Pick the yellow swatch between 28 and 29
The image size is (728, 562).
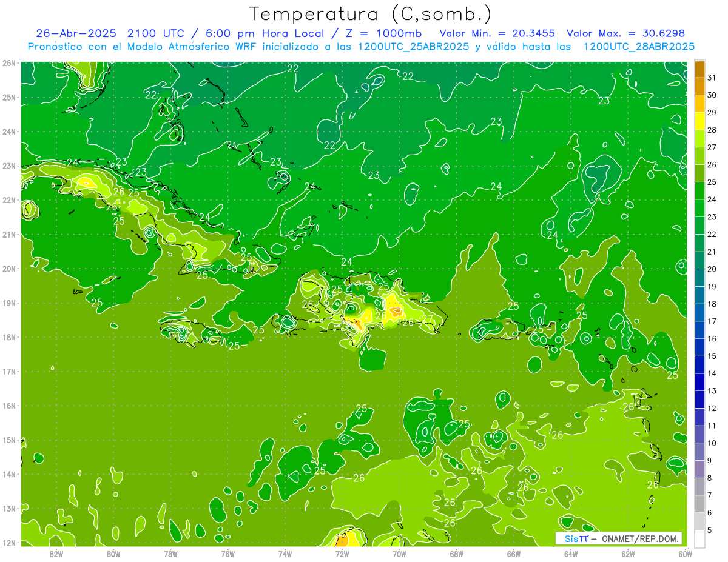coord(699,121)
